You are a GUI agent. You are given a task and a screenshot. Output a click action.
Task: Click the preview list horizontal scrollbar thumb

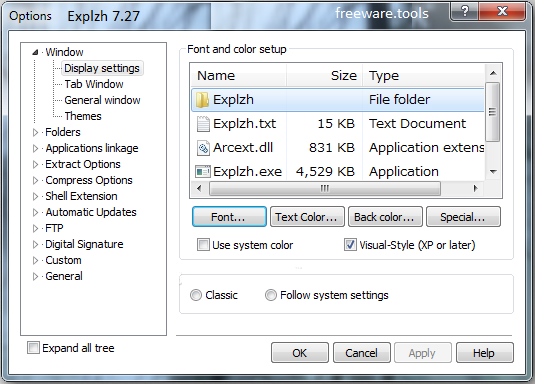tap(325, 188)
